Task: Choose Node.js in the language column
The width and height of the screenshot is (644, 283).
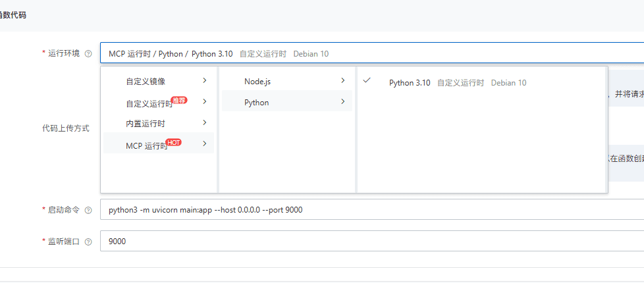Action: [287, 82]
